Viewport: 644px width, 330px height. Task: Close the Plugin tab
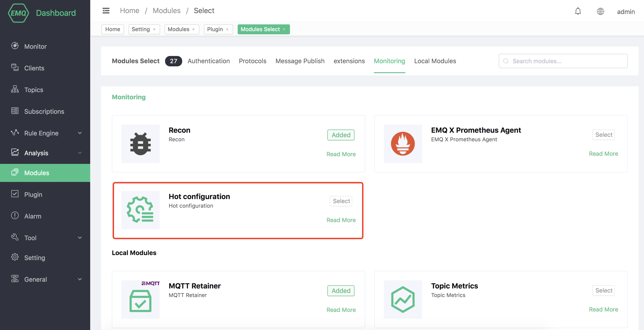[x=227, y=29]
